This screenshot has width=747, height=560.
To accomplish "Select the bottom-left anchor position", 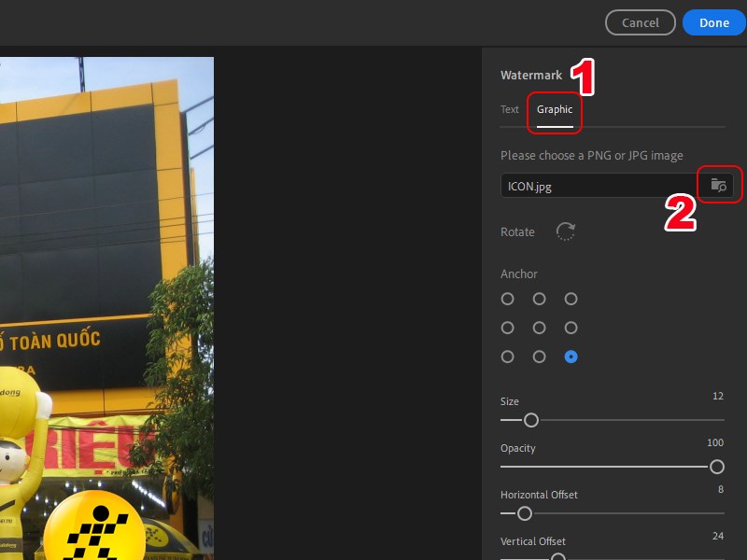I will pos(507,357).
